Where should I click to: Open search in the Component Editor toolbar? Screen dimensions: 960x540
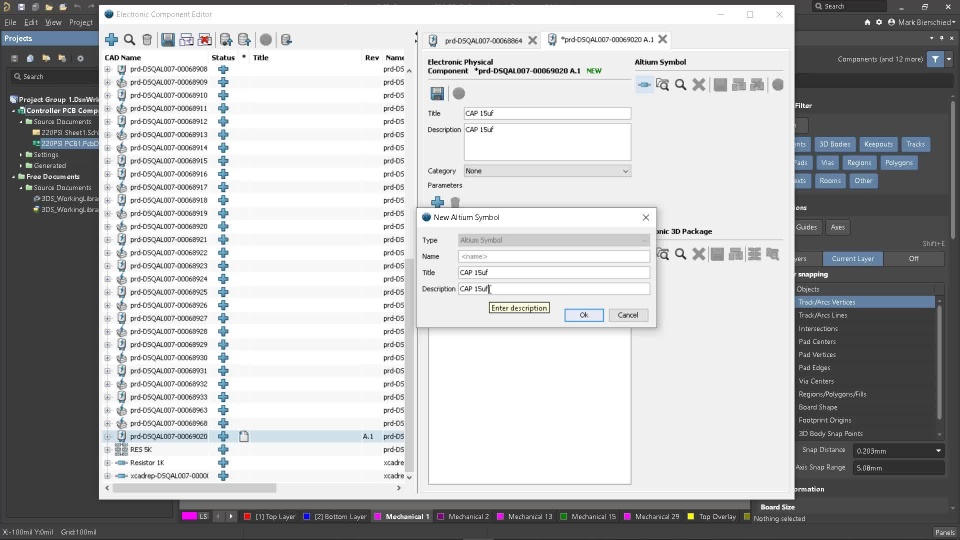[x=129, y=40]
